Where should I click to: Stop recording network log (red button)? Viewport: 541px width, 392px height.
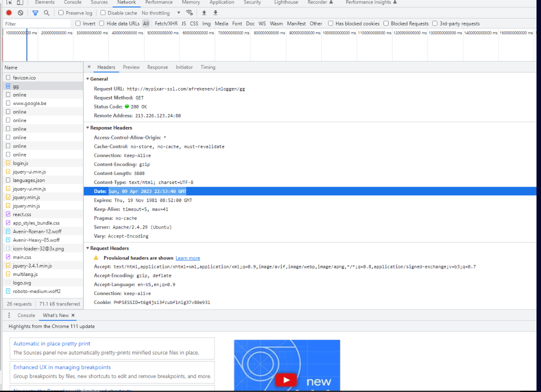(9, 13)
